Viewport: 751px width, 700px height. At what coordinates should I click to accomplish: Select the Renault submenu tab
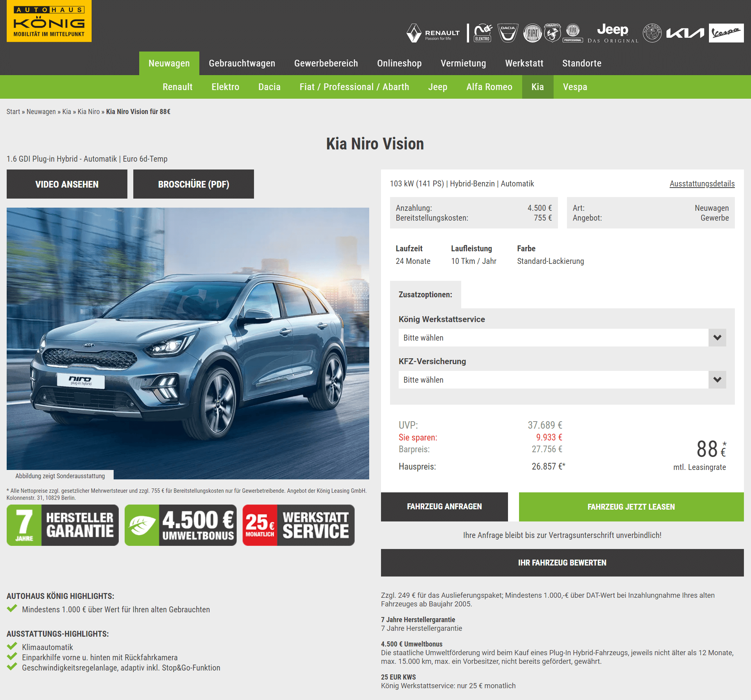click(x=178, y=87)
